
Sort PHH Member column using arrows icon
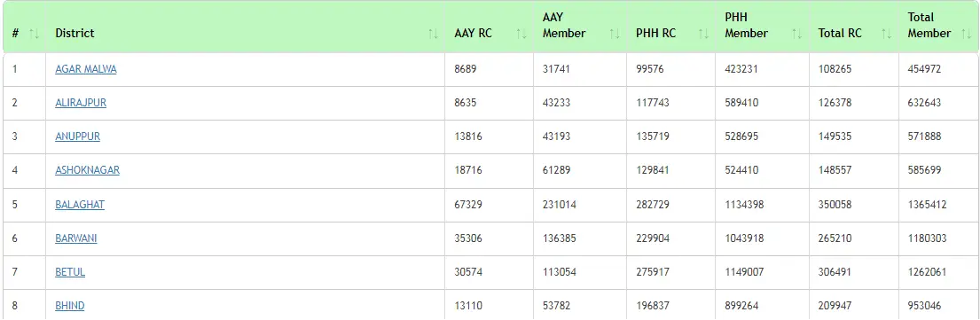tap(797, 34)
